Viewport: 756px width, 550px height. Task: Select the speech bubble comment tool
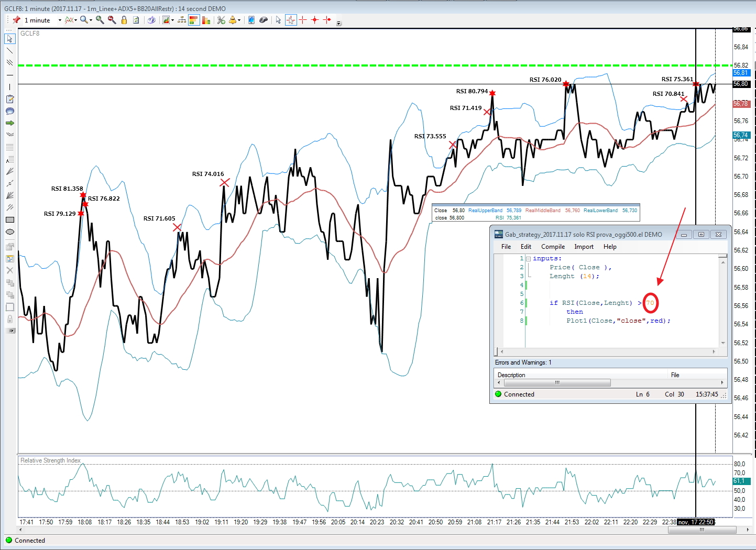point(9,111)
